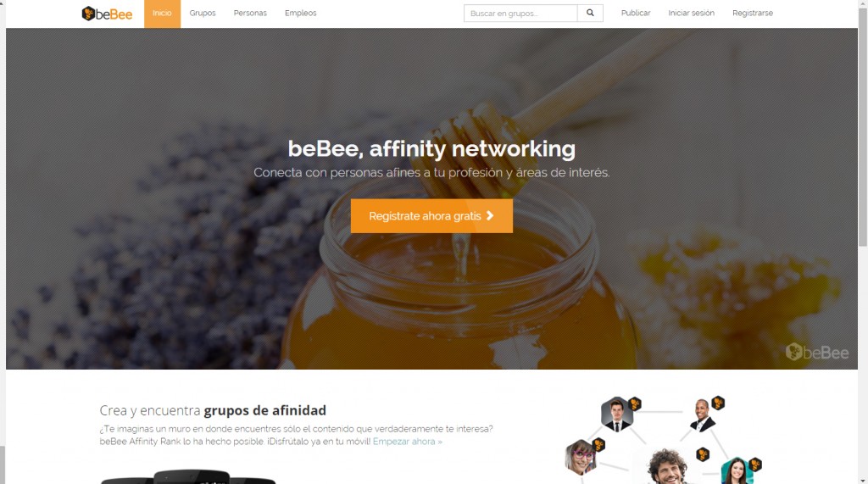
Task: Follow the Empezar ahora link
Action: 408,442
